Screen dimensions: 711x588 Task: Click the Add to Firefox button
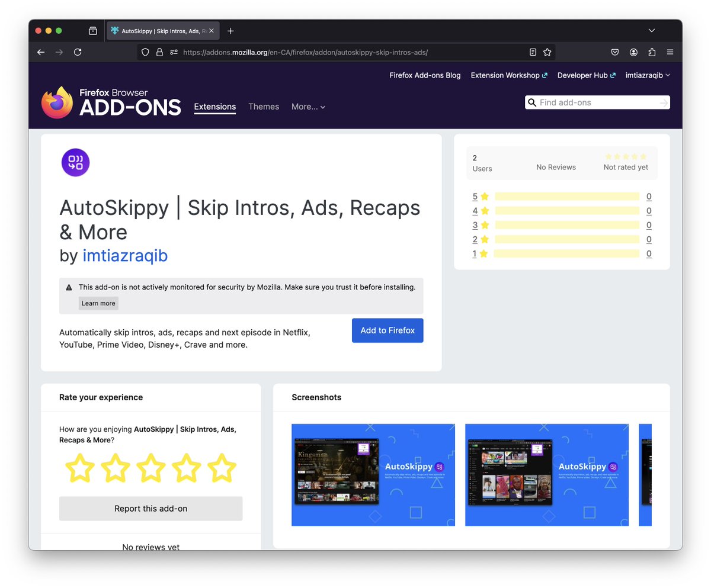[x=387, y=330]
